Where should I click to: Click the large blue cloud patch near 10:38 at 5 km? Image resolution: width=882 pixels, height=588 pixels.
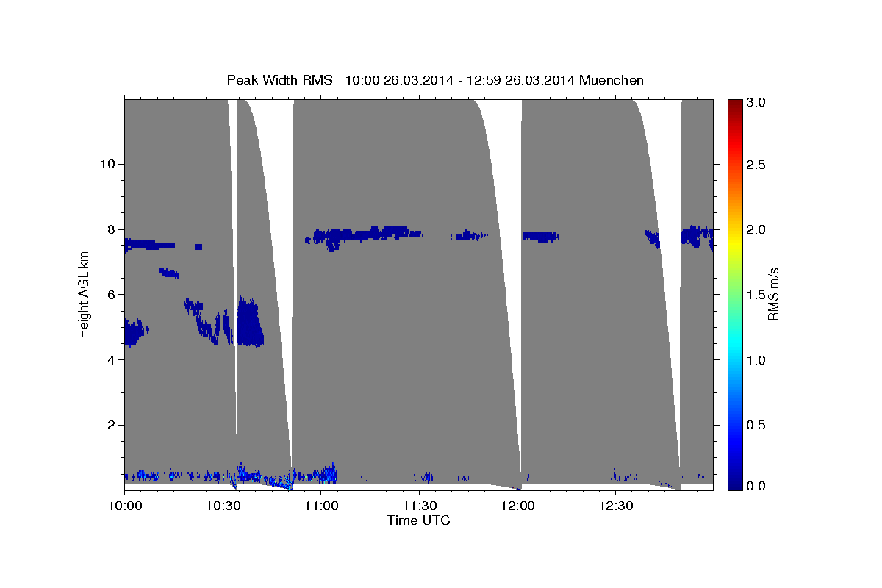(x=249, y=323)
